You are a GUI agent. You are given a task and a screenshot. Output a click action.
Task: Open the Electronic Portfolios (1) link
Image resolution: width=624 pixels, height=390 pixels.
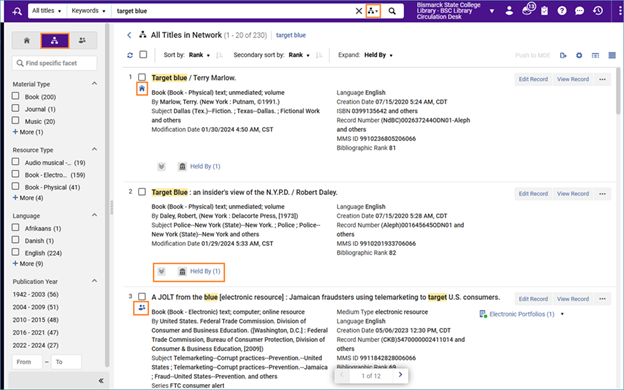522,314
